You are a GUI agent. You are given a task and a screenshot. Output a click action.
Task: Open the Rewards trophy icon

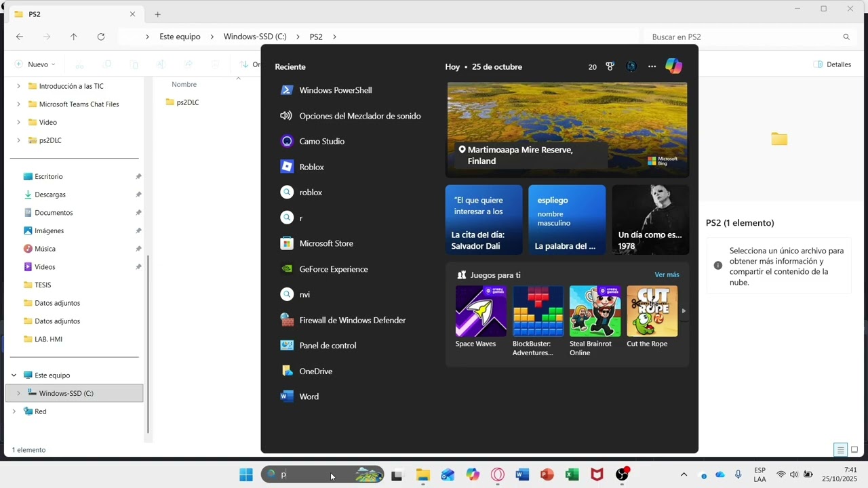click(x=610, y=66)
